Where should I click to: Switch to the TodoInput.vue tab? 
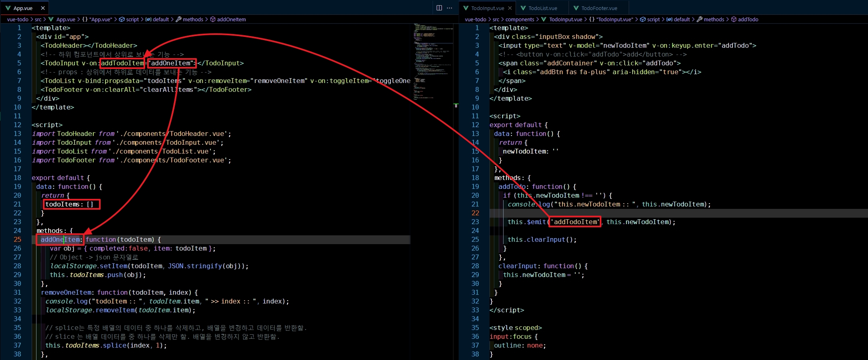(x=488, y=8)
